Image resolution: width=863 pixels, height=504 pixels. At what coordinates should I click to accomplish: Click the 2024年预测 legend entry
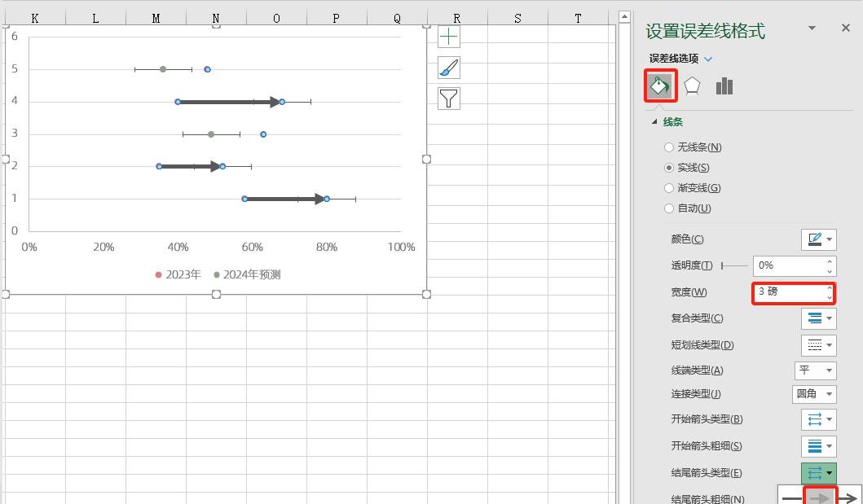coord(247,274)
